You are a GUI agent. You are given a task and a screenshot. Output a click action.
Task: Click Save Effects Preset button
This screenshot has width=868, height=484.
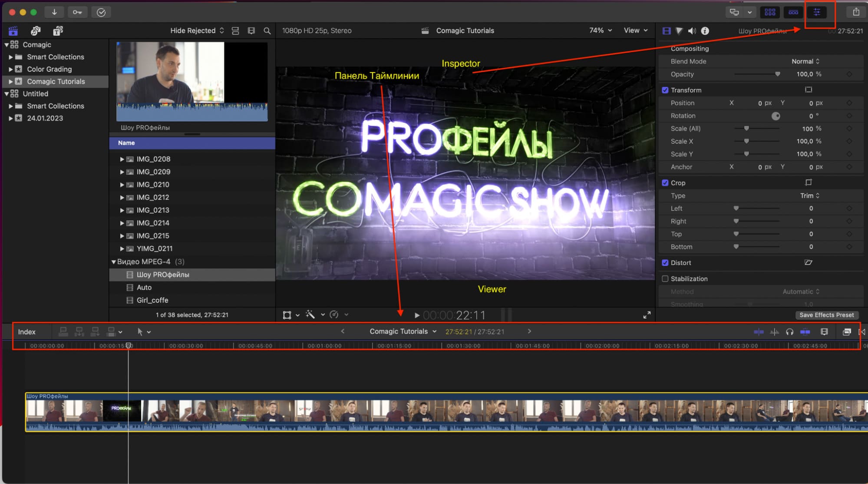826,315
